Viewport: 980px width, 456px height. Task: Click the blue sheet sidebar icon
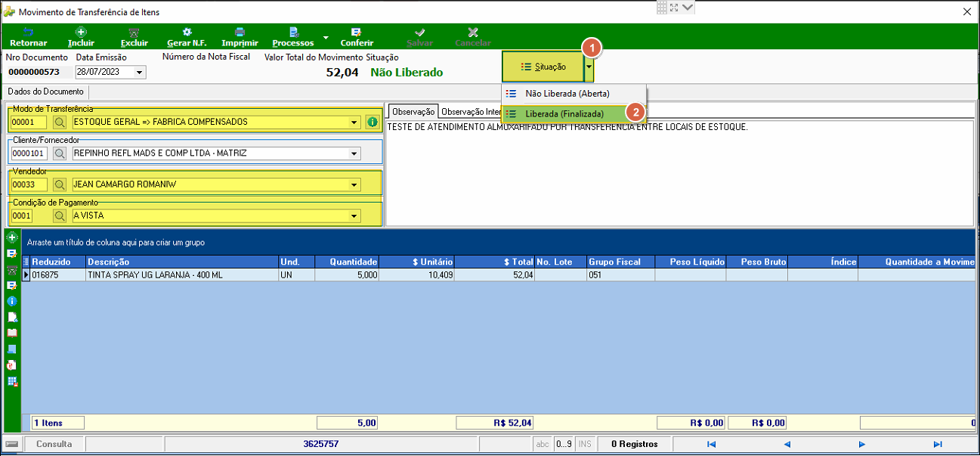click(11, 349)
